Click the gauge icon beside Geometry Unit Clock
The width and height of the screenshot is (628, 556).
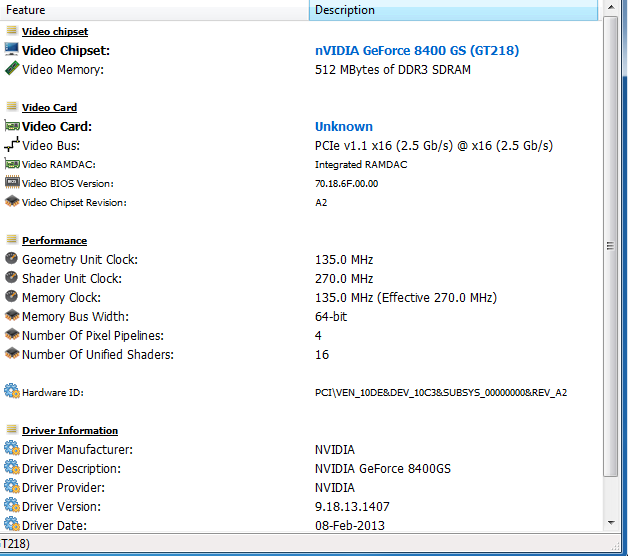(12, 258)
